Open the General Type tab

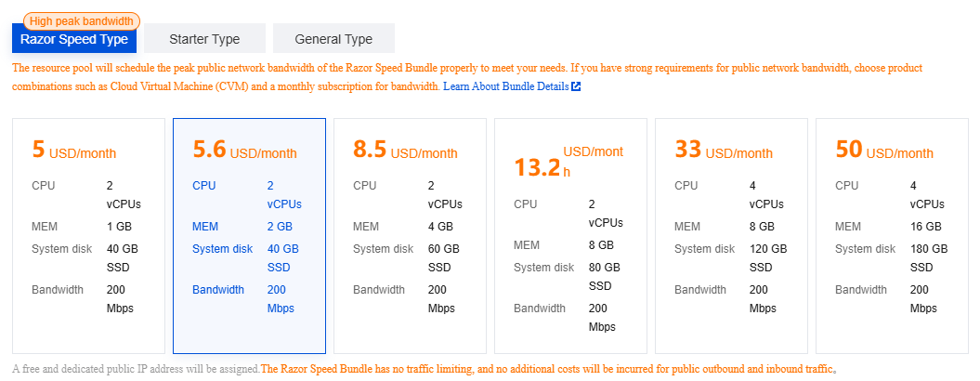333,39
